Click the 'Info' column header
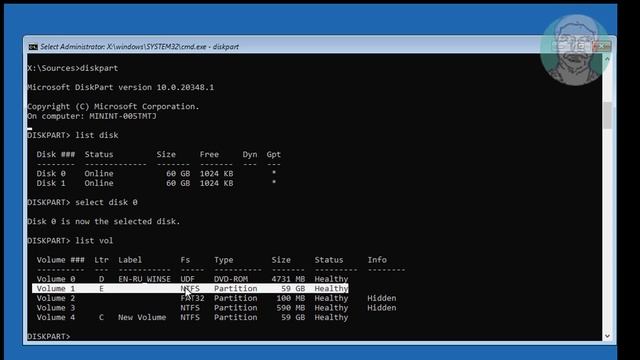Viewport: 640px width, 360px height. point(377,260)
